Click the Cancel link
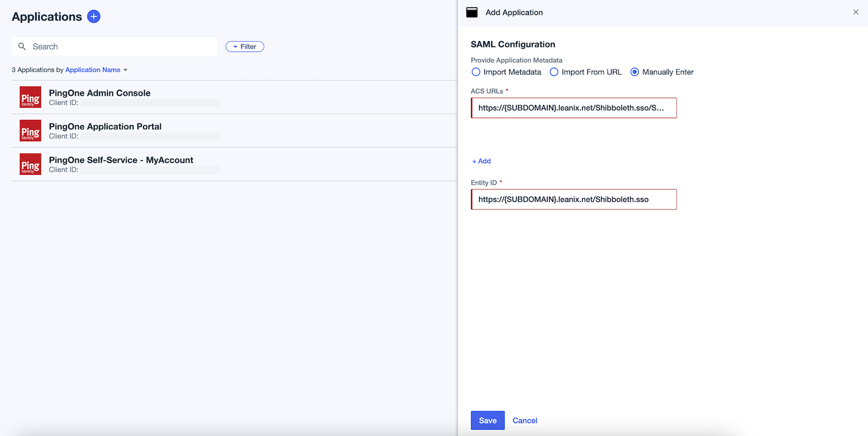The image size is (868, 436). [525, 421]
